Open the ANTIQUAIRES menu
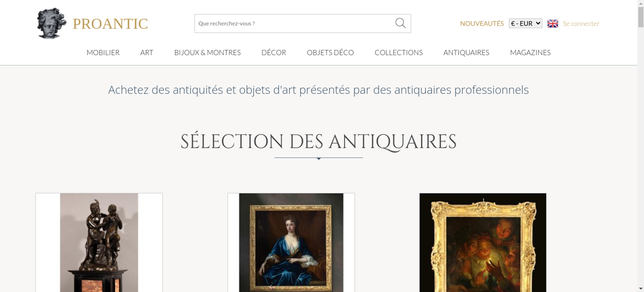Screen dimensions: 644x292 pos(466,52)
